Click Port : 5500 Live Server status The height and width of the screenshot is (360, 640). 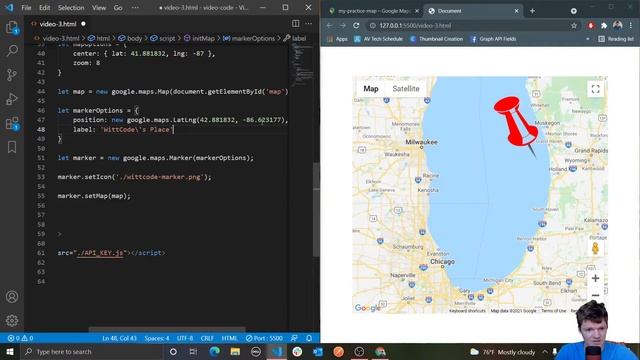[x=264, y=338]
